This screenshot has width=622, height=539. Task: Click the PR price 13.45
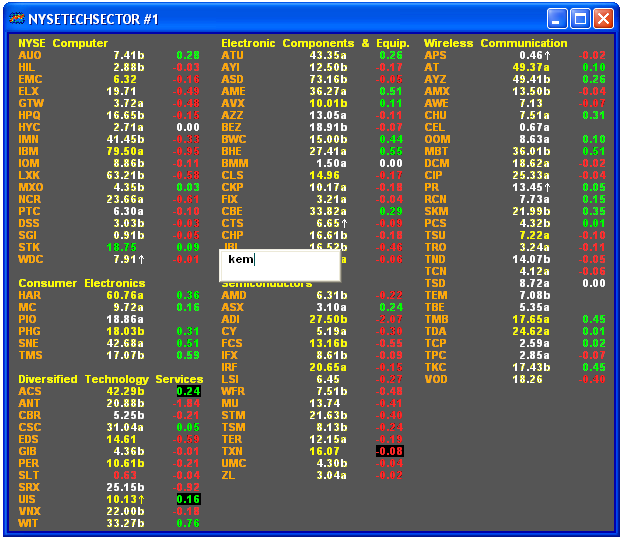tap(531, 187)
